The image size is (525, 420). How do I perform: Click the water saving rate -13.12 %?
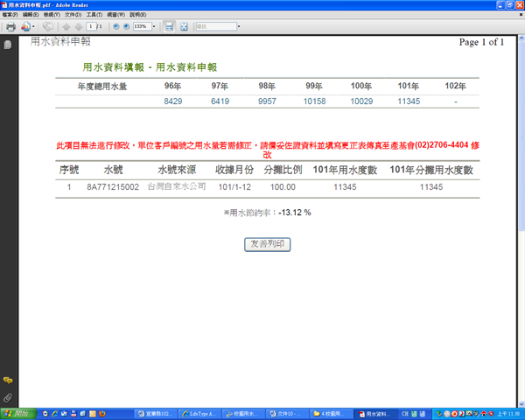point(295,213)
